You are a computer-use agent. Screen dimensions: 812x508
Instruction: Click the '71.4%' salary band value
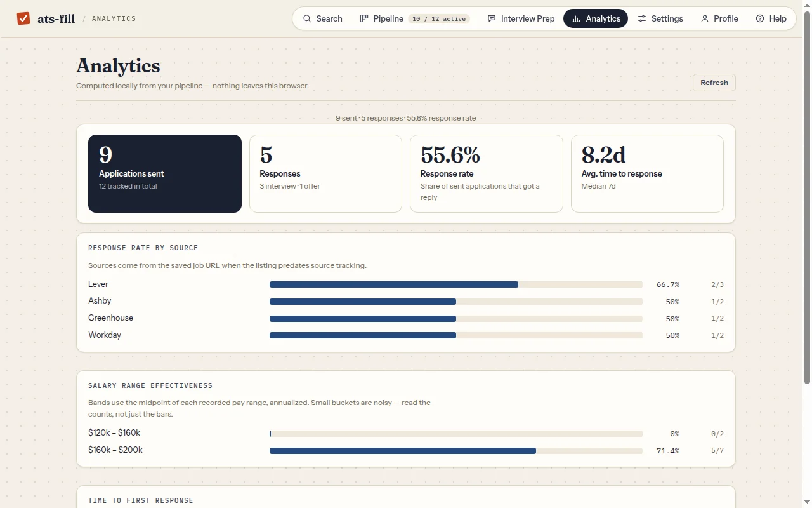click(x=668, y=451)
